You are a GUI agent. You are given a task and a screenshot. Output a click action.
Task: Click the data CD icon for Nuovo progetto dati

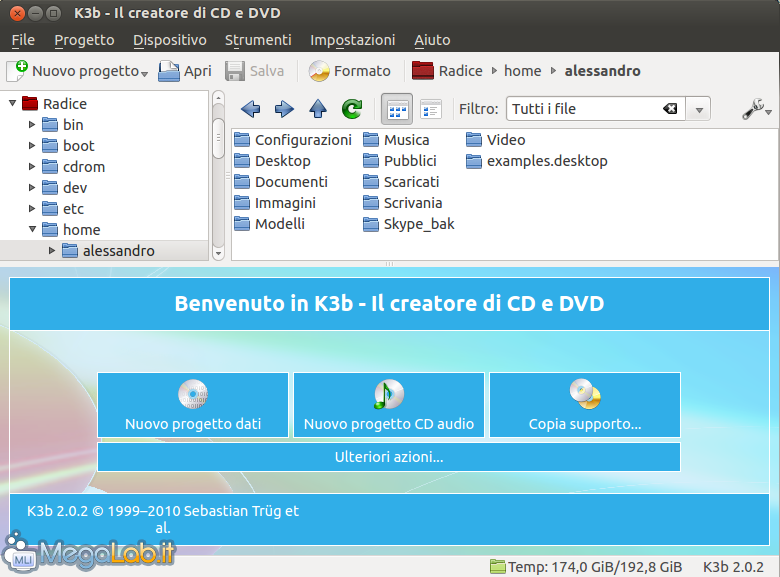pos(193,393)
